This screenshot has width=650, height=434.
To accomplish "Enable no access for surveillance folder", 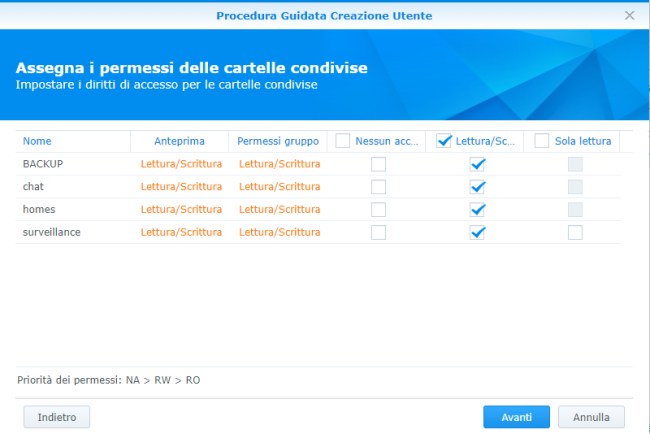I will [x=378, y=233].
